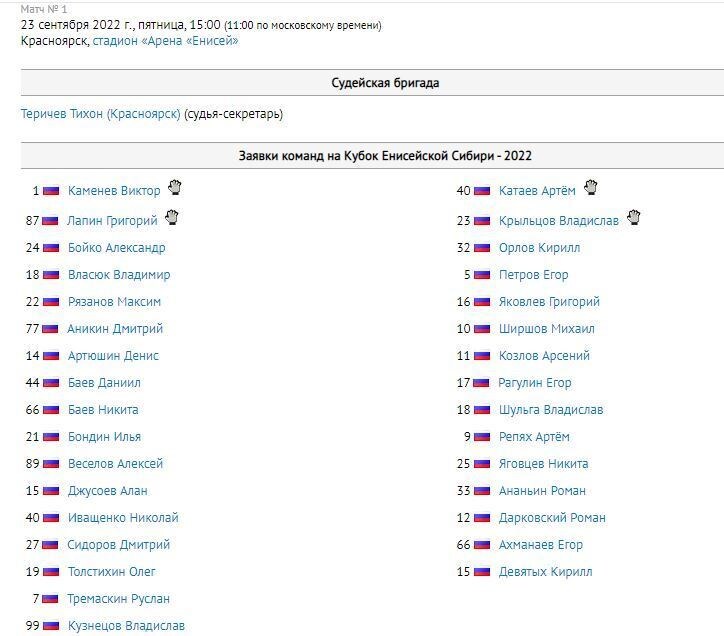724x636 pixels.
Task: Open player profile Аникин Дмитрий
Action: (115, 329)
